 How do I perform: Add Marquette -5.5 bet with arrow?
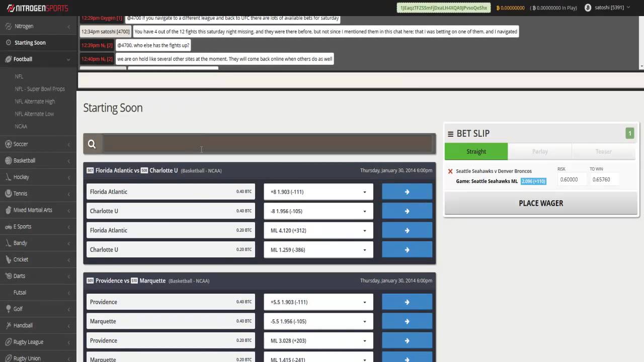click(407, 321)
